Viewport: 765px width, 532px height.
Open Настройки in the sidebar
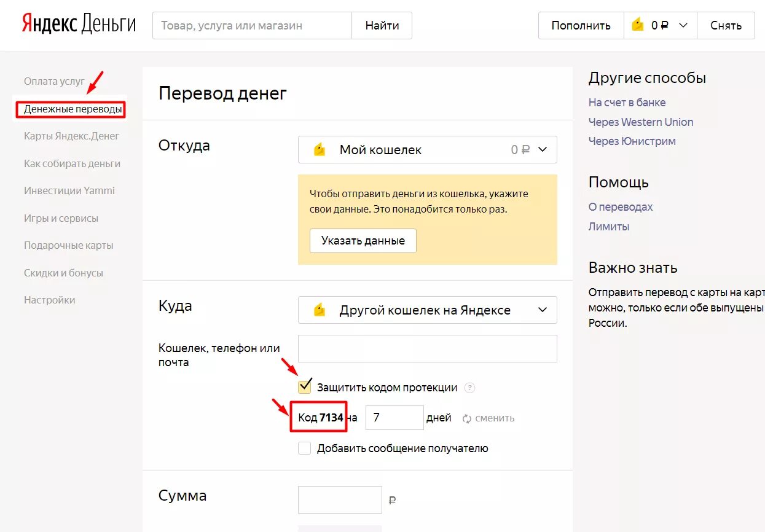49,300
